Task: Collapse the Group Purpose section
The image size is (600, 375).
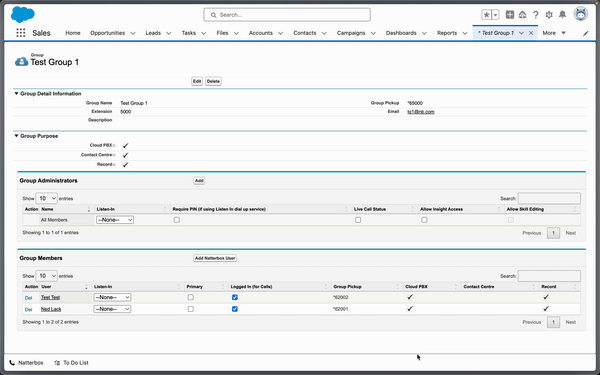Action: (x=16, y=136)
